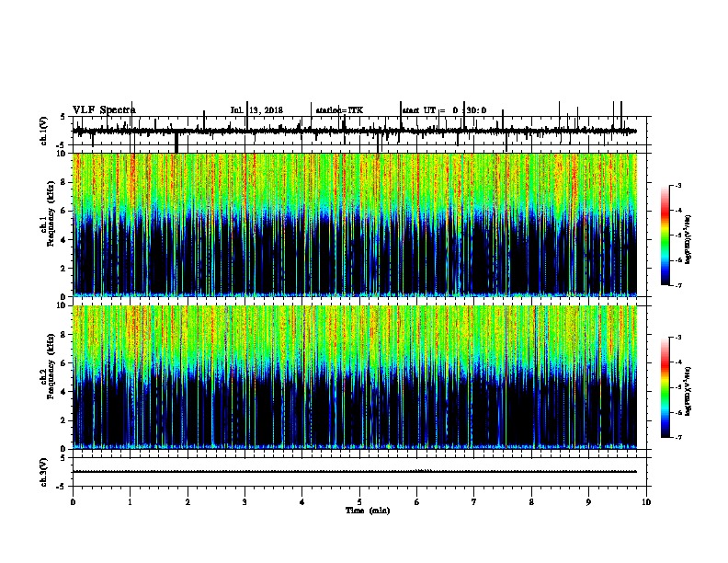Click the '5' minute label on time axis
Image resolution: width=728 pixels, height=563 pixels.
(x=359, y=502)
